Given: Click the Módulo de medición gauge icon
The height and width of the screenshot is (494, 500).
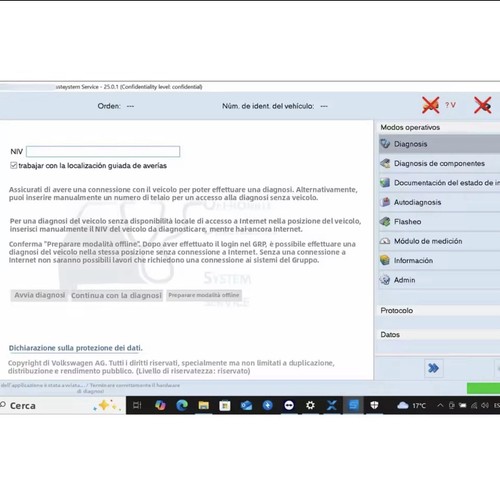Looking at the screenshot, I should [x=385, y=241].
